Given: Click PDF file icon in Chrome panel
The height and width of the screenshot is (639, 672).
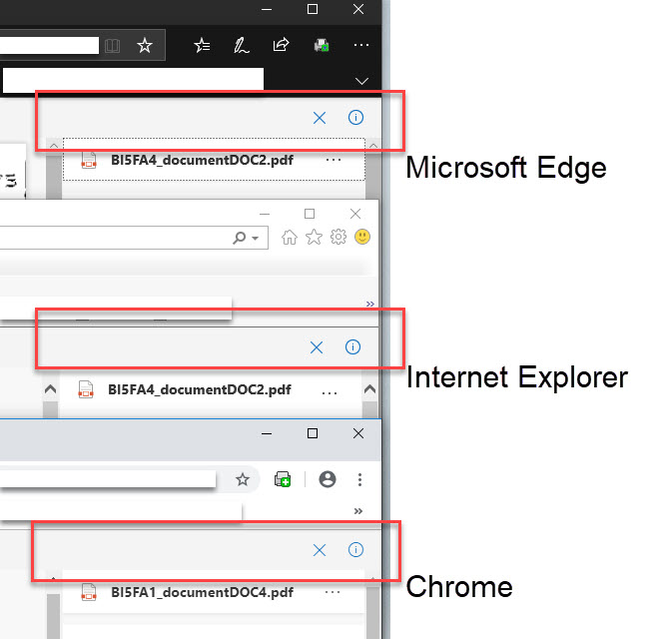Looking at the screenshot, I should coord(89,592).
